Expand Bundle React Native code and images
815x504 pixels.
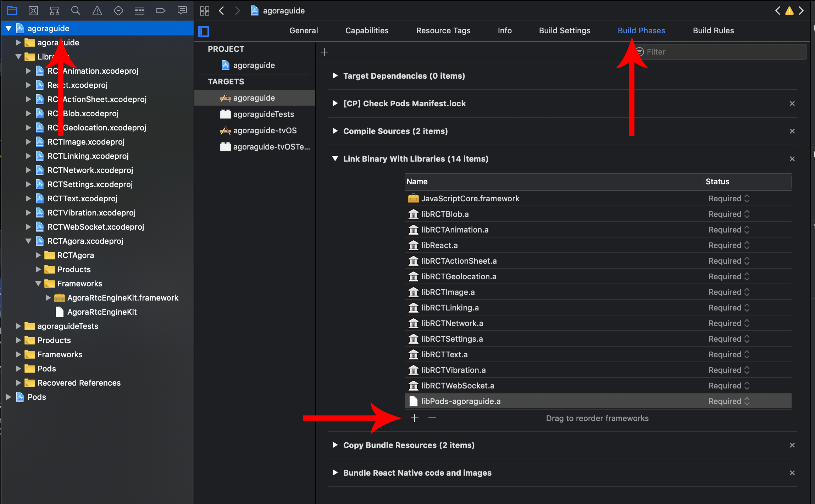[335, 473]
